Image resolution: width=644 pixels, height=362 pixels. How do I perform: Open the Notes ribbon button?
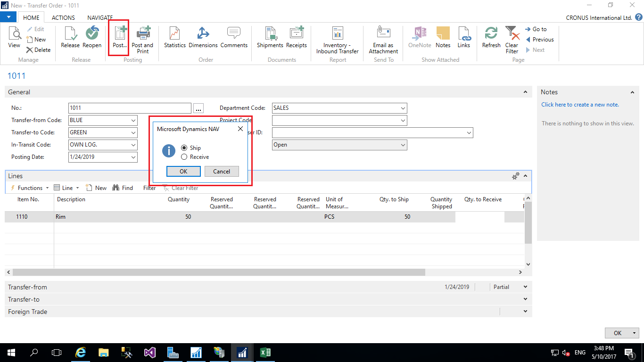point(443,37)
